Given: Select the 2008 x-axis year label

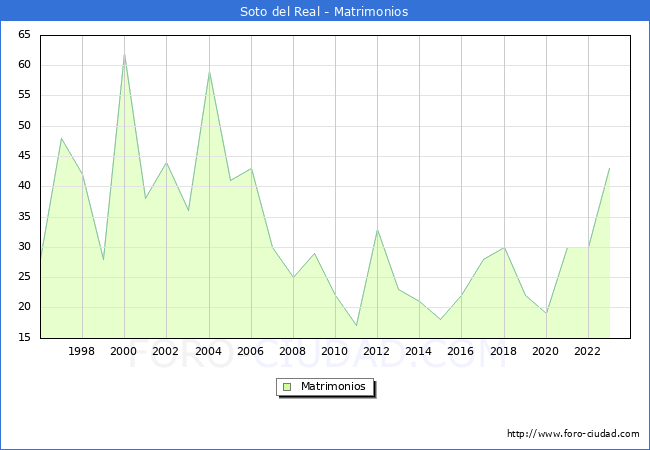Looking at the screenshot, I should click(x=293, y=351).
